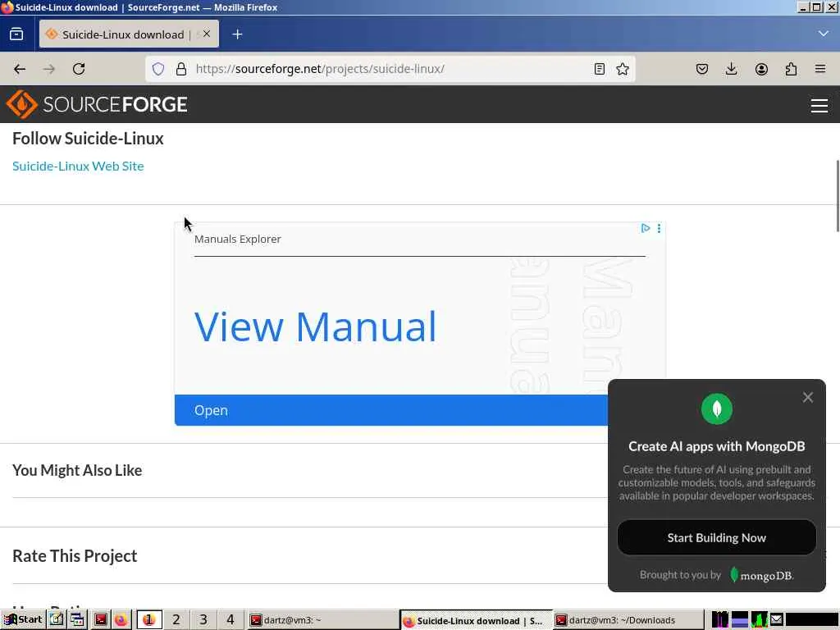This screenshot has height=630, width=840.
Task: Expand the list all tabs chevron
Action: click(824, 34)
